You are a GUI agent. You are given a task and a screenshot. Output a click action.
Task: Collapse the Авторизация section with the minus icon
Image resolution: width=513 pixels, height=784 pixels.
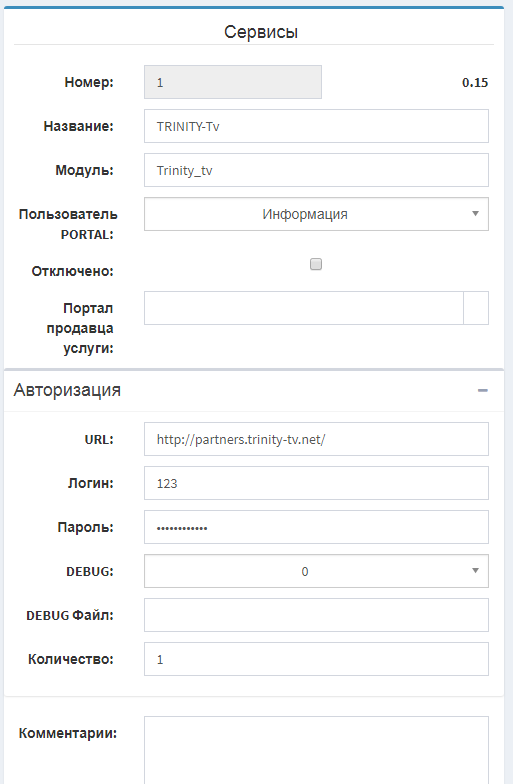(482, 390)
